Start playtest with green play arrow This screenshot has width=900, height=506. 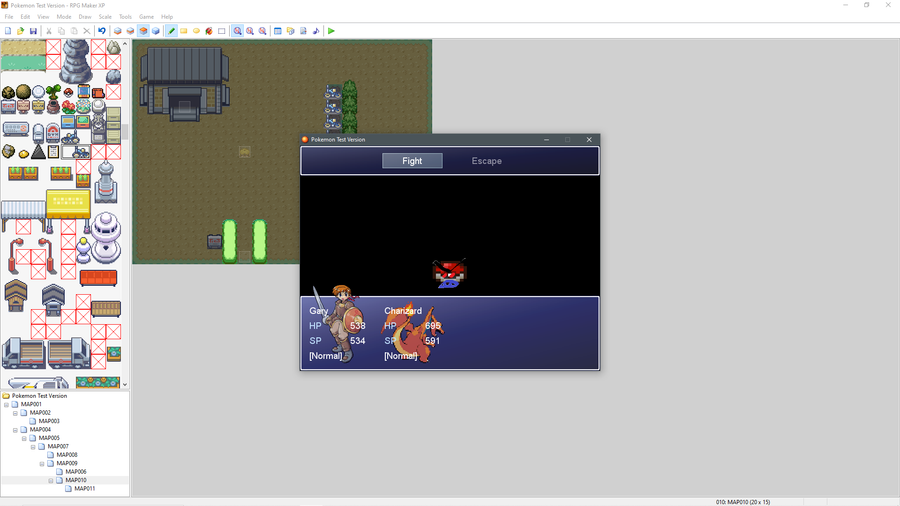(331, 31)
